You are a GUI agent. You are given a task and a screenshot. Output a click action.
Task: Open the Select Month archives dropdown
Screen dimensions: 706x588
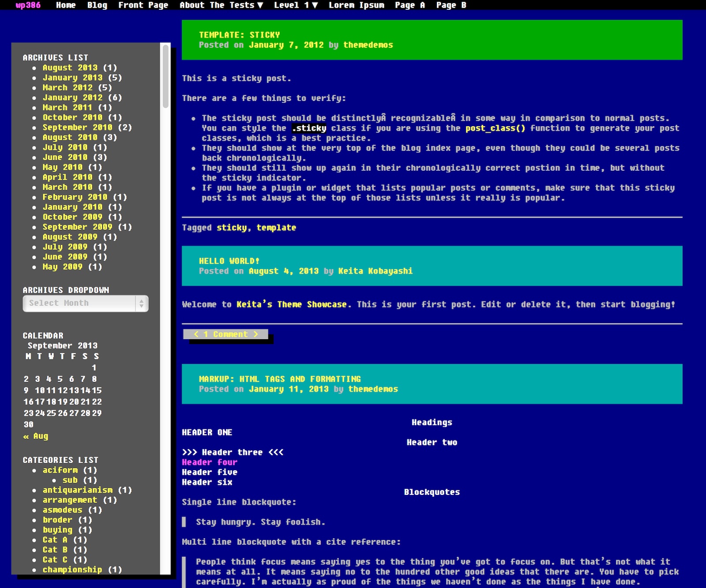point(85,303)
